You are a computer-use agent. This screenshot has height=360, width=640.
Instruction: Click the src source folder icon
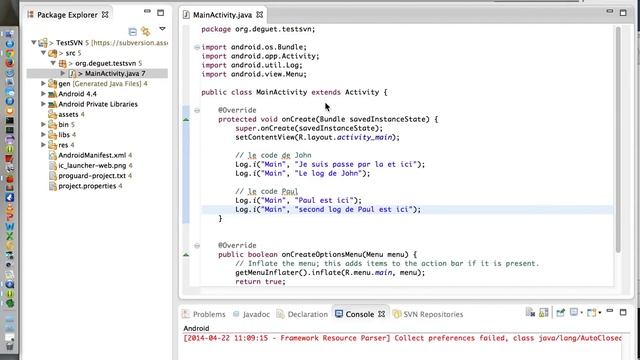click(53, 53)
